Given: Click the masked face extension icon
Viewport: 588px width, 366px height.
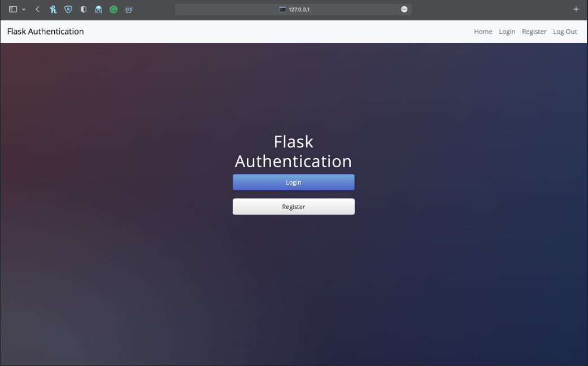Looking at the screenshot, I should point(99,10).
